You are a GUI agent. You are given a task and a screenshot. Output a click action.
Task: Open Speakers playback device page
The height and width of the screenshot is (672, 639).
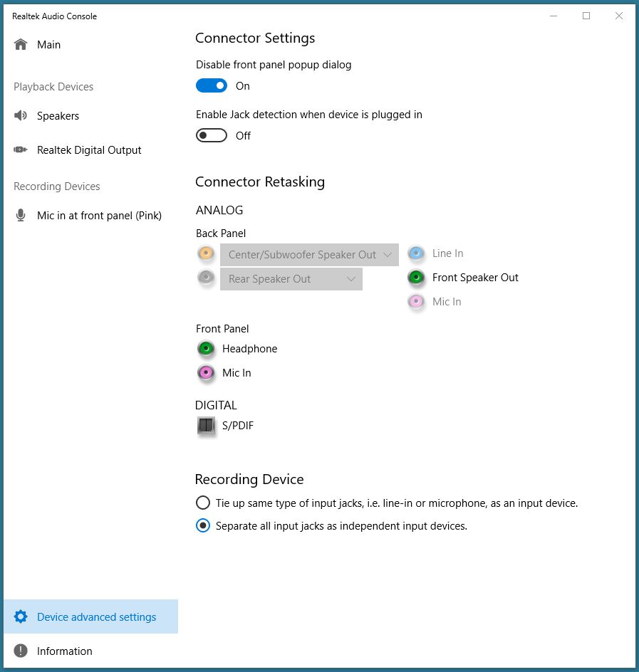click(x=91, y=116)
